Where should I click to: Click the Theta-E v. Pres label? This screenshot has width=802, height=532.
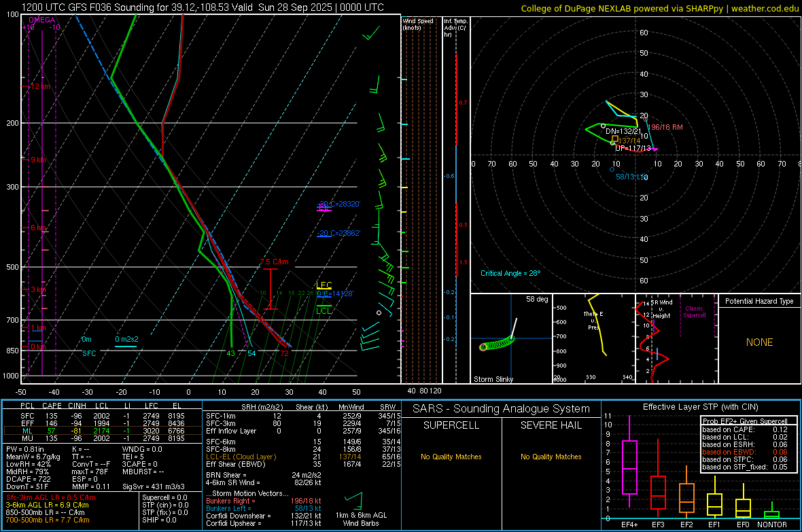[593, 321]
